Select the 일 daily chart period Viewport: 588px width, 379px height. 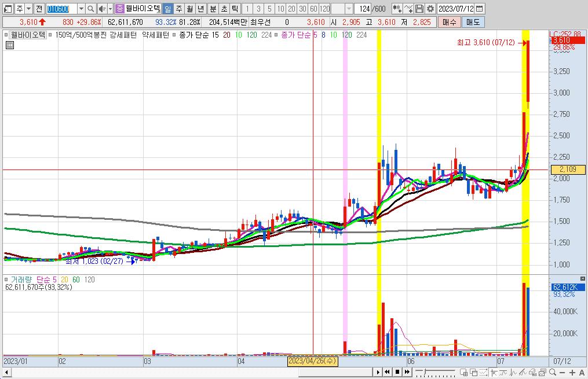[x=167, y=9]
